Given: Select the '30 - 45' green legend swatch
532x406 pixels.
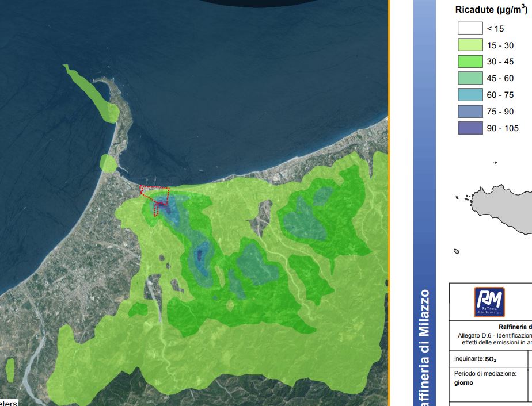Looking at the screenshot, I should click(x=470, y=62).
